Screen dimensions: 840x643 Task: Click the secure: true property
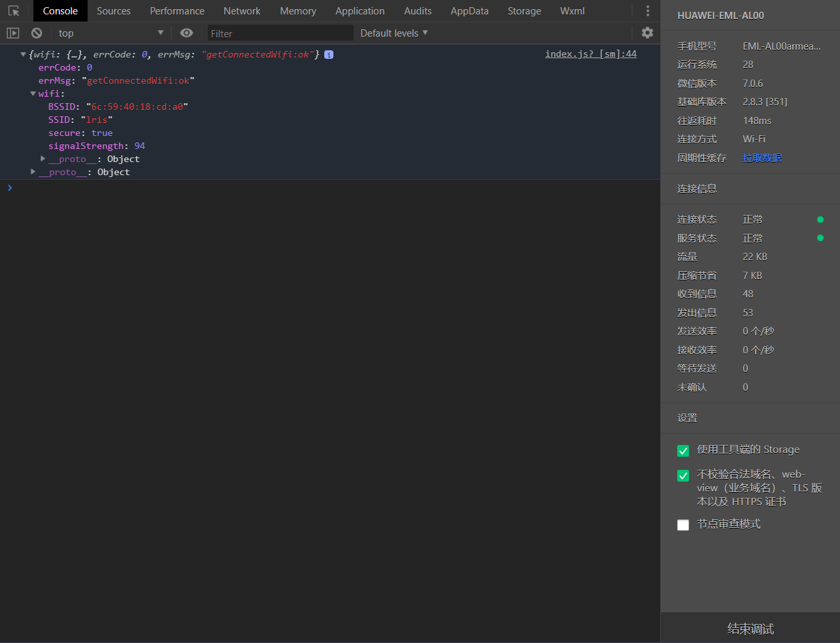80,133
